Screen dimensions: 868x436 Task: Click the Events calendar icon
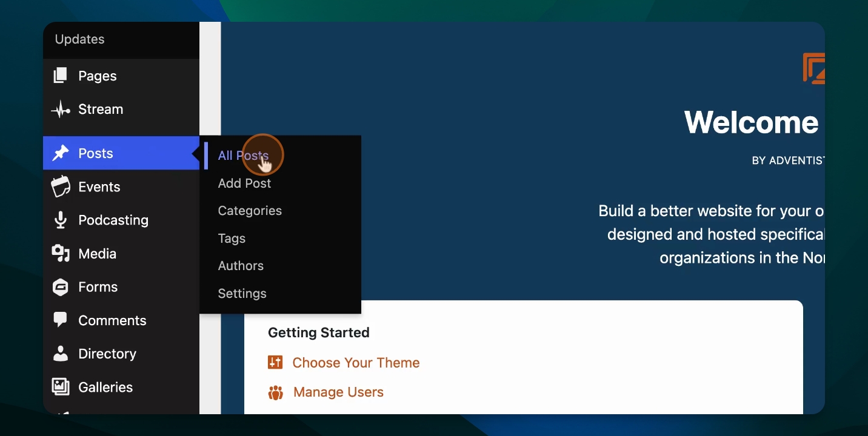tap(60, 187)
